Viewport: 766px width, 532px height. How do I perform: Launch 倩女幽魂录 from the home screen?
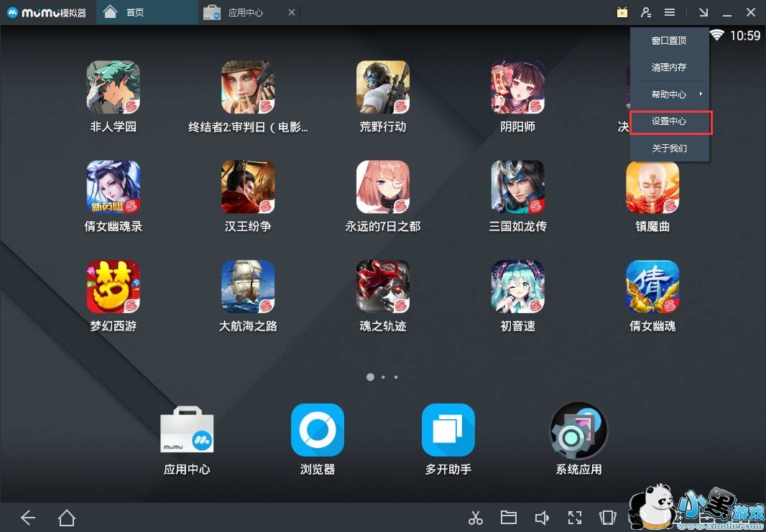coord(114,187)
